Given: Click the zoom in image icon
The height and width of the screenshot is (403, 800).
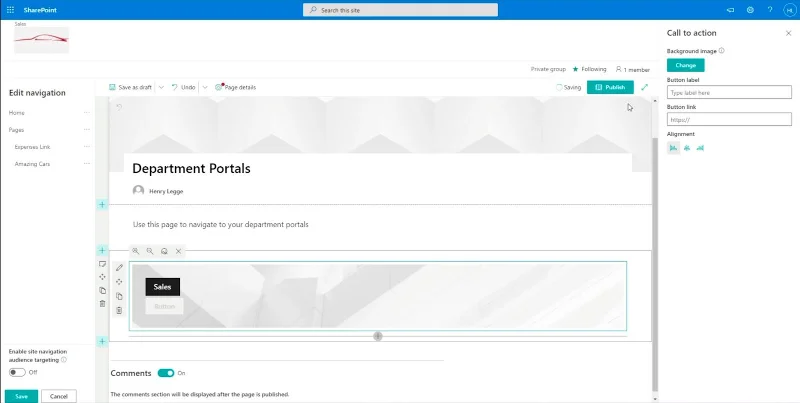Looking at the screenshot, I should coord(136,251).
